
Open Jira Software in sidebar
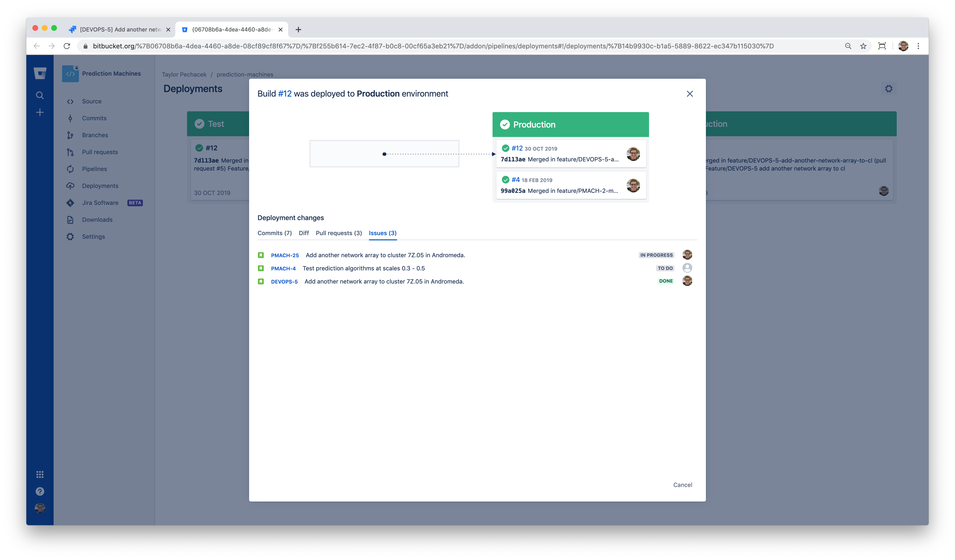coord(100,203)
